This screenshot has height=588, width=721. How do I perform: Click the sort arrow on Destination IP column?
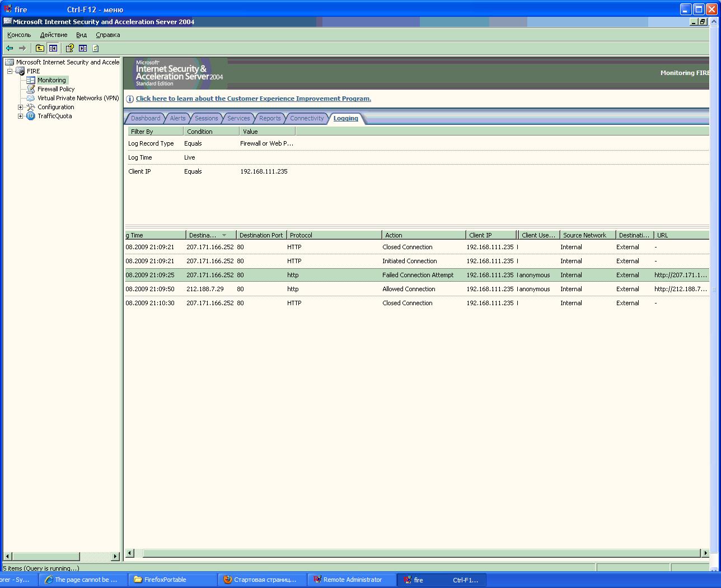pos(224,235)
